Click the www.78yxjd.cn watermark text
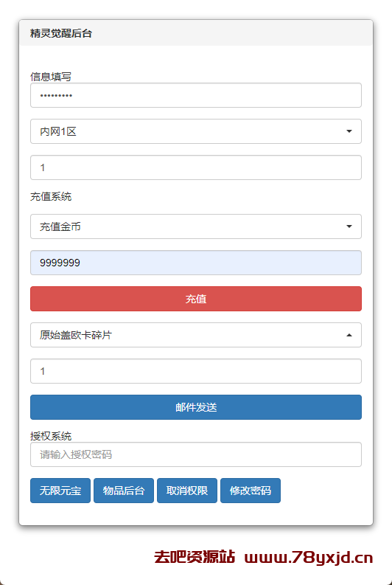 [x=309, y=558]
